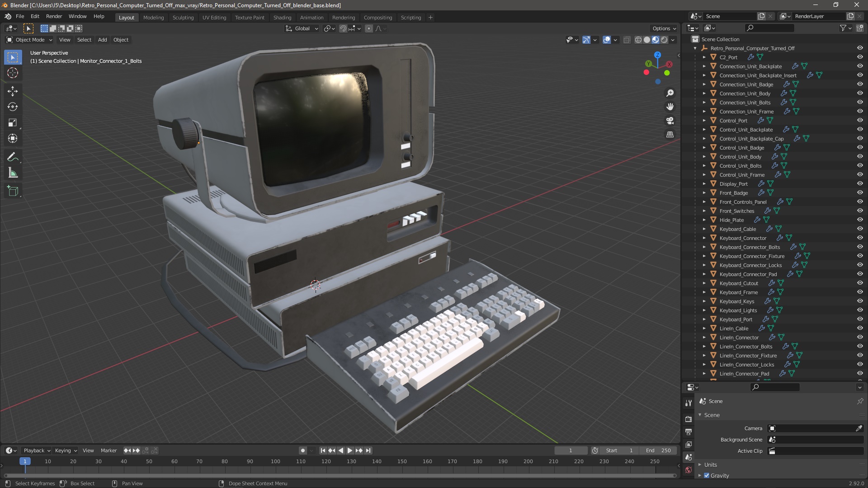
Task: Open Tool properties tab icon
Action: [x=689, y=403]
